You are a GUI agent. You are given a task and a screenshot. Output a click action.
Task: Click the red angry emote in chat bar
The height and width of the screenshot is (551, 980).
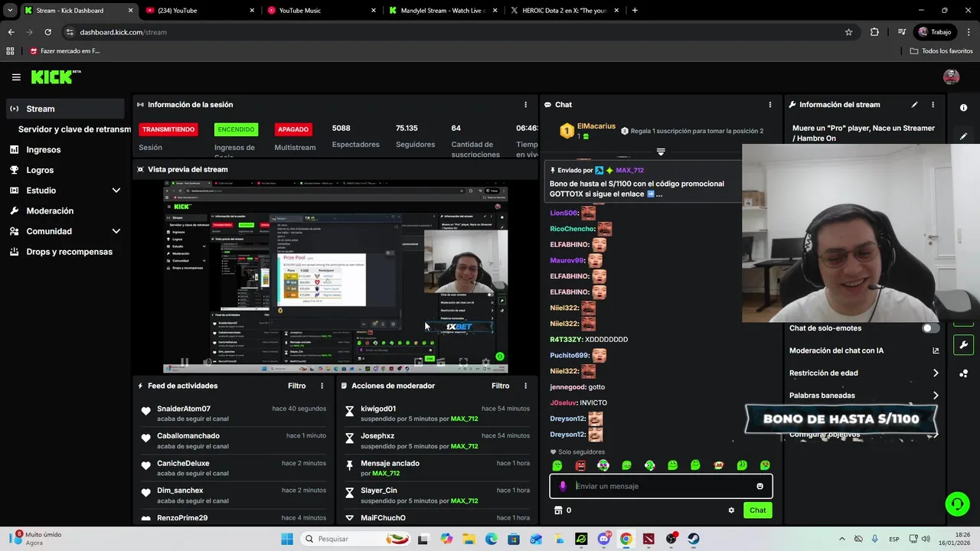pos(580,465)
